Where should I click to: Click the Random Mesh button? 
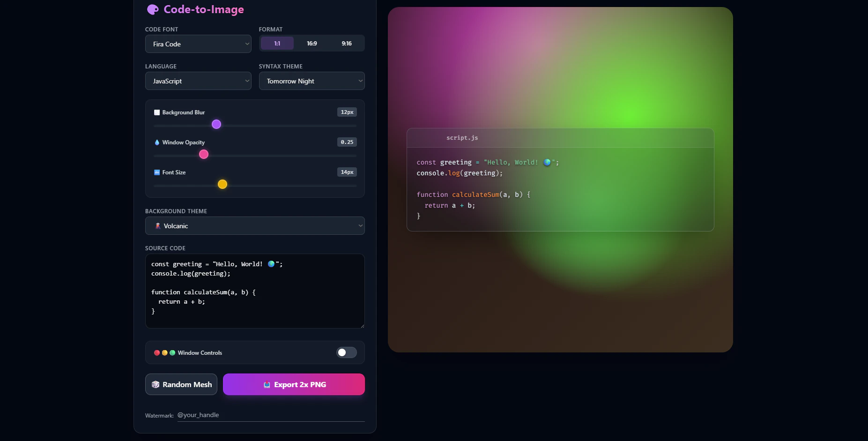click(x=181, y=384)
